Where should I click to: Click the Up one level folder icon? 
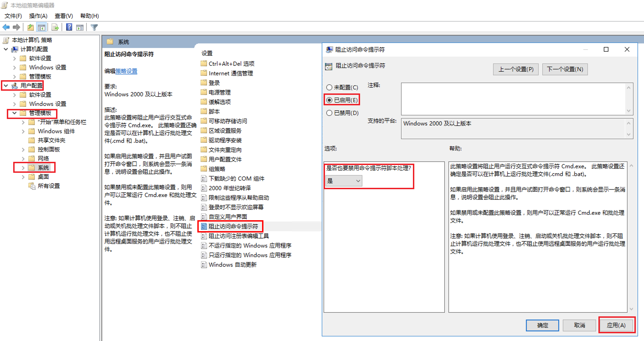(x=31, y=27)
